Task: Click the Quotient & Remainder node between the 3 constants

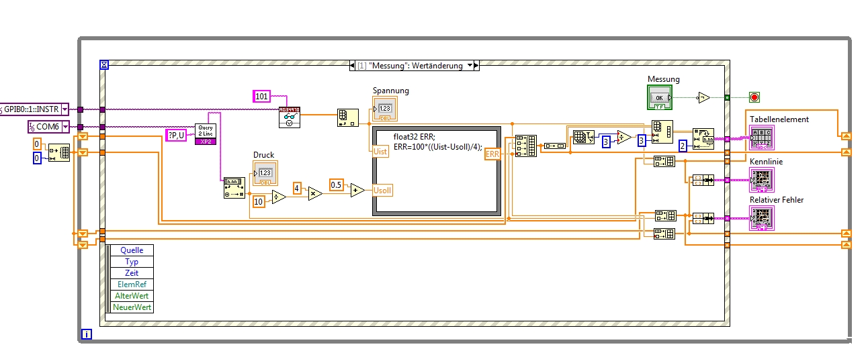Action: [625, 137]
